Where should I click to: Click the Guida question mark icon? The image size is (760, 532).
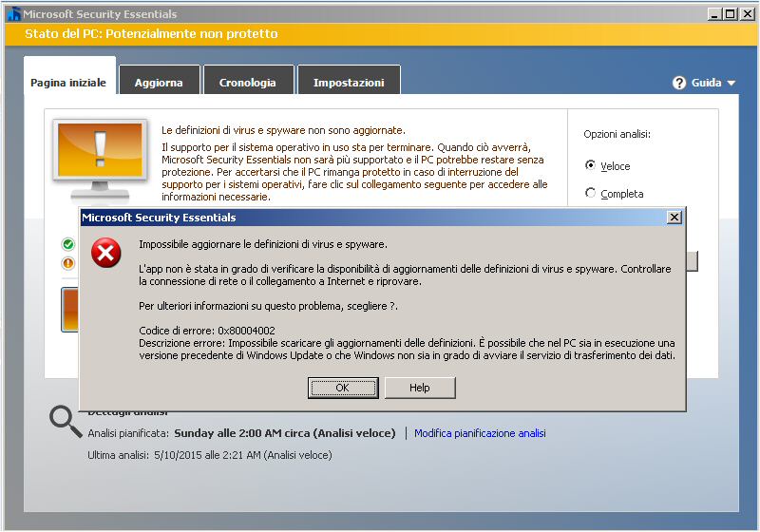coord(679,83)
